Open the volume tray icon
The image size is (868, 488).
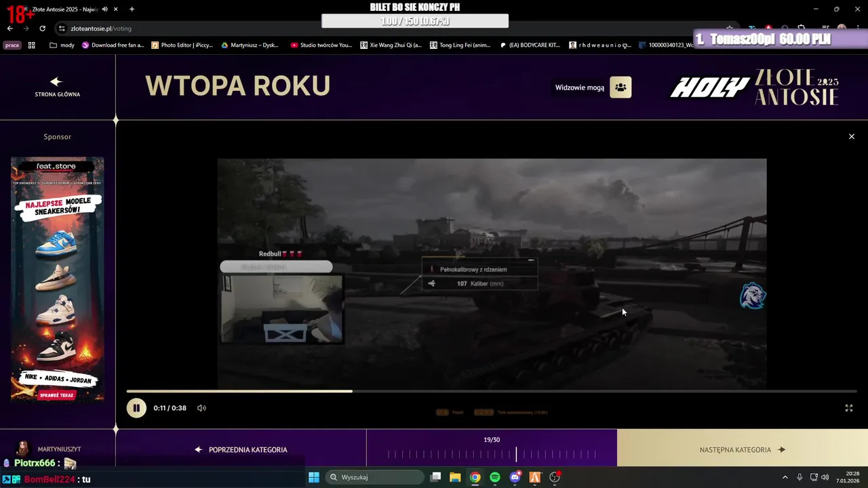click(x=827, y=477)
